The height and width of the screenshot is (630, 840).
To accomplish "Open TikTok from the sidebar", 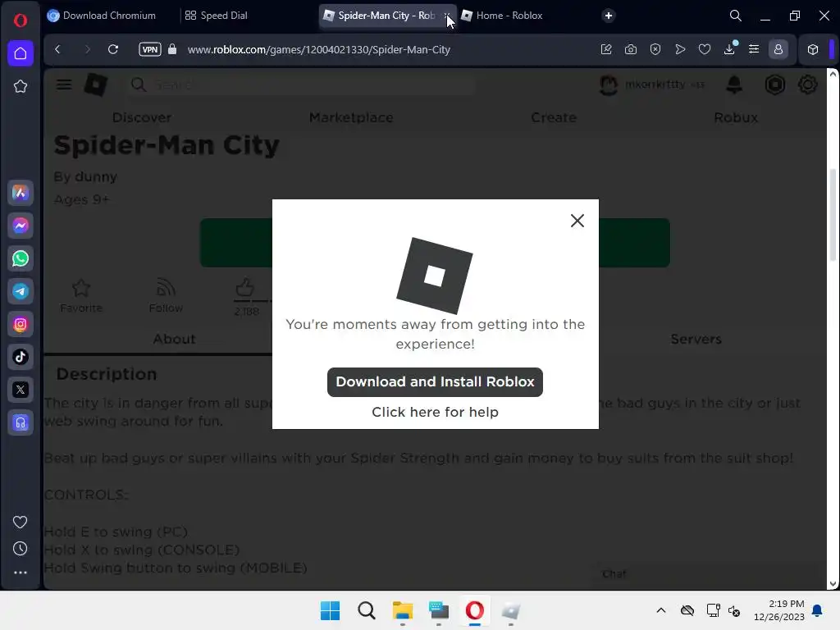I will 21,357.
